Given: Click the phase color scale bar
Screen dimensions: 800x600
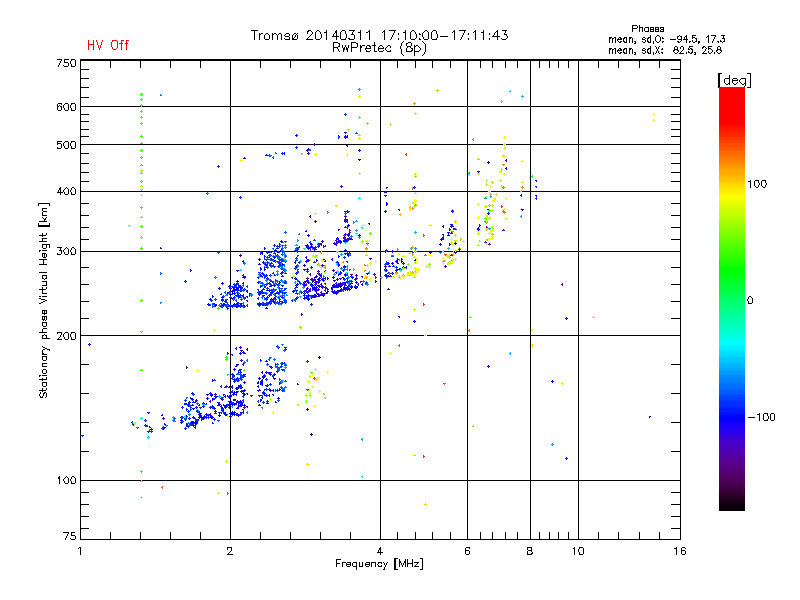Looking at the screenshot, I should click(x=732, y=299).
